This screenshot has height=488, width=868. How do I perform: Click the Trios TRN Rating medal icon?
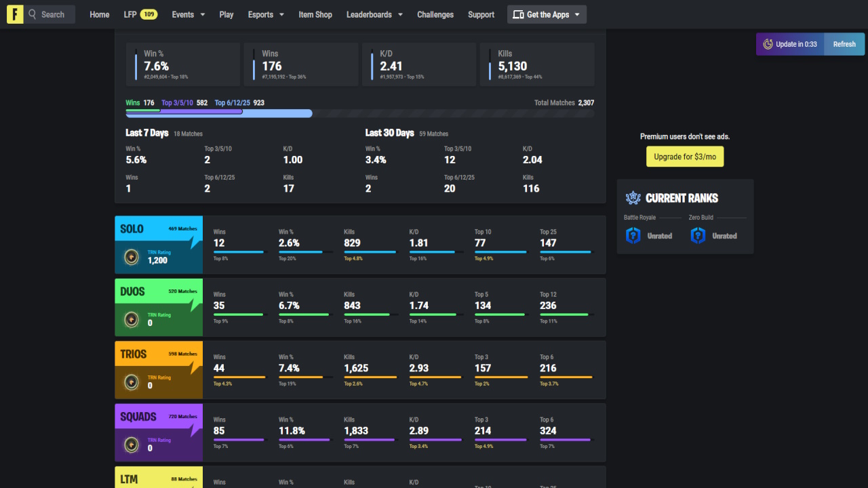(x=132, y=382)
